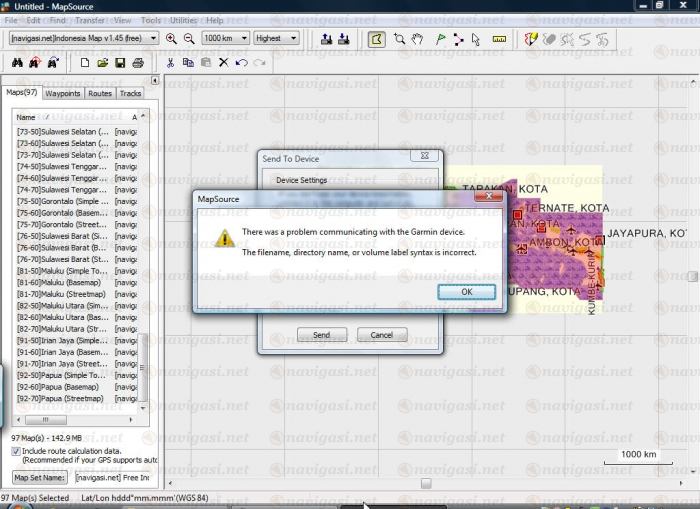Open the Indonesia Map product dropdown

[150, 39]
